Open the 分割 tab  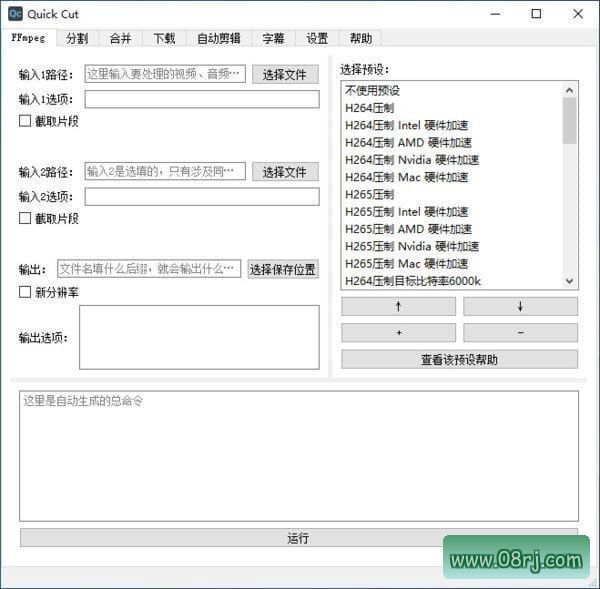click(77, 38)
